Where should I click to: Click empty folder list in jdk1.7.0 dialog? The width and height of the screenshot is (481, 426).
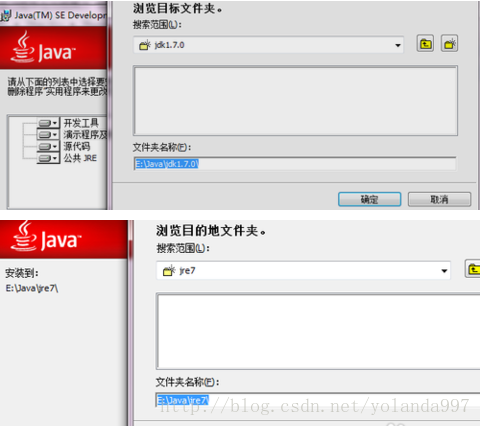295,100
